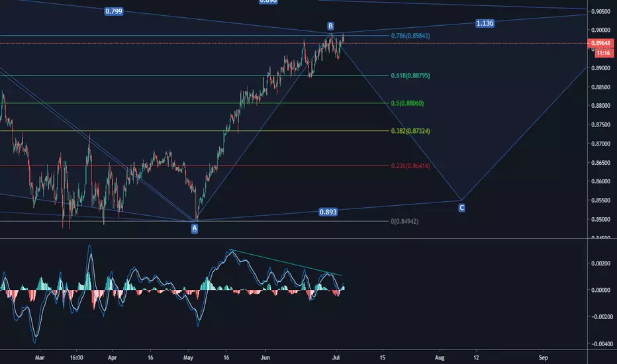The height and width of the screenshot is (364, 617).
Task: Click the 0.86000 price axis label
Action: (x=601, y=181)
